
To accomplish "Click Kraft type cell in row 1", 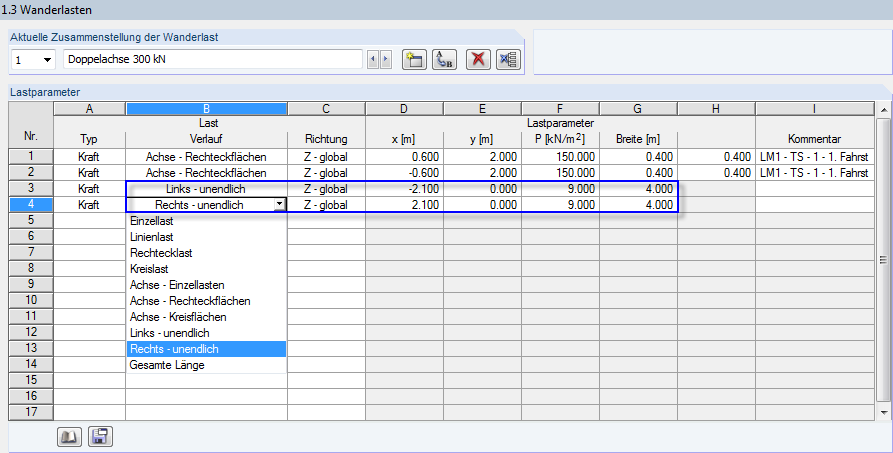I will pyautogui.click(x=89, y=157).
